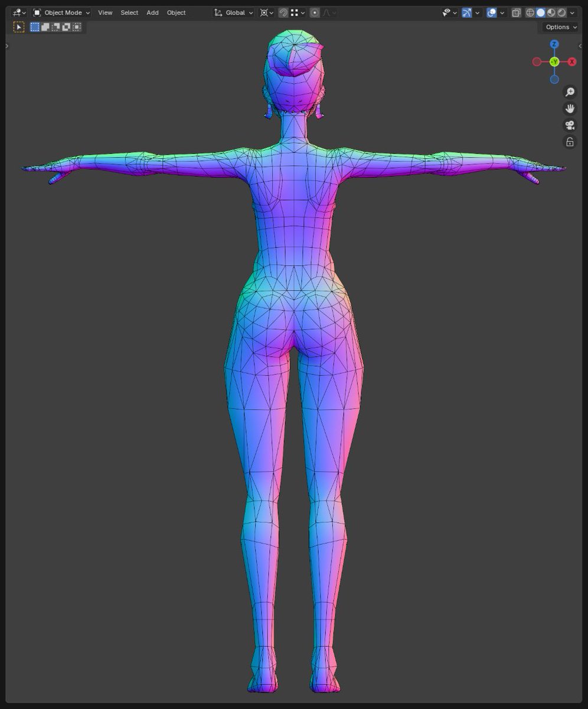This screenshot has height=709, width=588.
Task: Choose the Extend selection mode
Action: (x=45, y=27)
